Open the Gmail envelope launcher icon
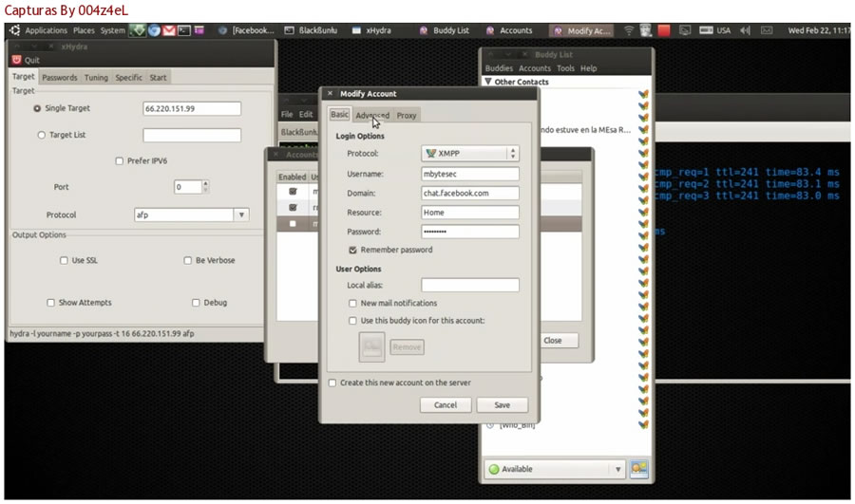 pos(169,30)
